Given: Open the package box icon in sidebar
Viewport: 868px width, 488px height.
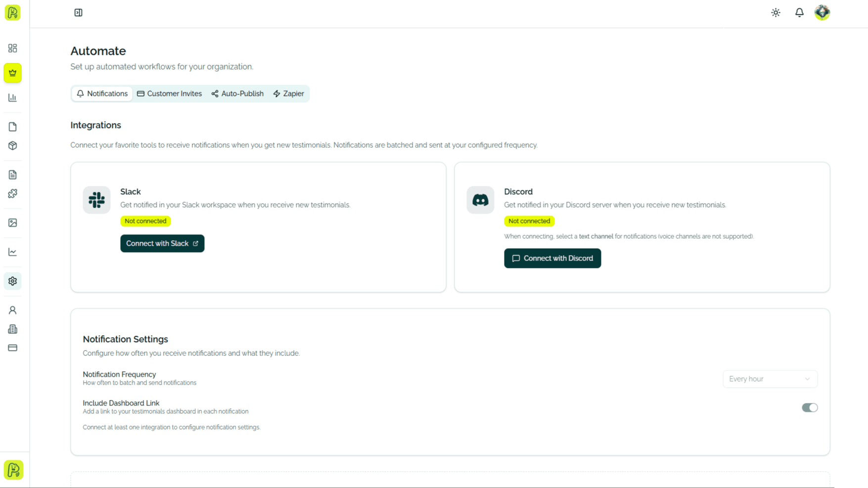Looking at the screenshot, I should [13, 146].
